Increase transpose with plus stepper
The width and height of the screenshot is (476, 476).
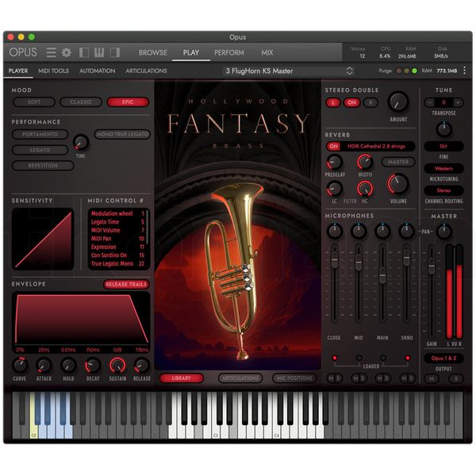point(458,102)
